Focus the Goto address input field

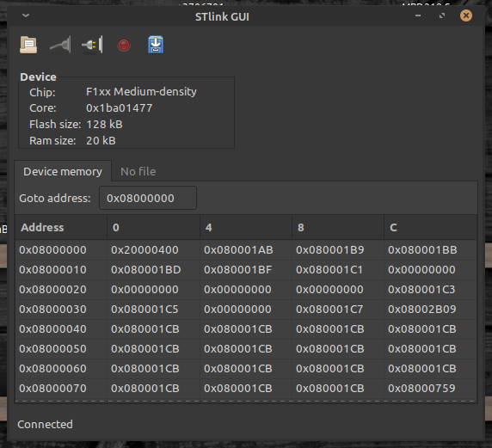[148, 198]
